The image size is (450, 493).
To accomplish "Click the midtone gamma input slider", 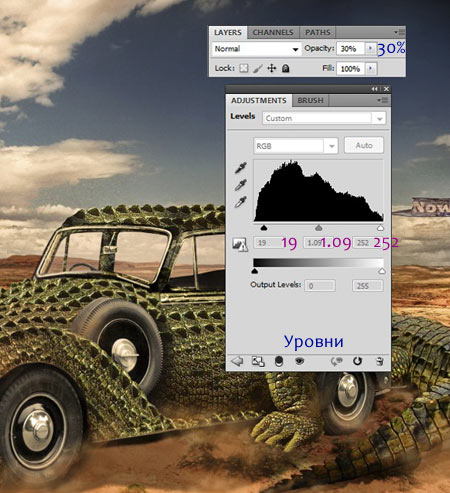I will pos(319,228).
